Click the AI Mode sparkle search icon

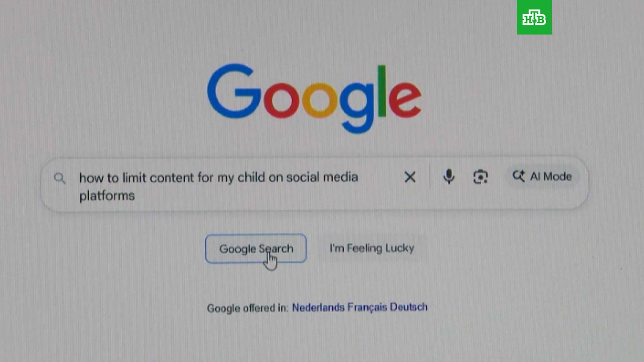click(x=518, y=176)
